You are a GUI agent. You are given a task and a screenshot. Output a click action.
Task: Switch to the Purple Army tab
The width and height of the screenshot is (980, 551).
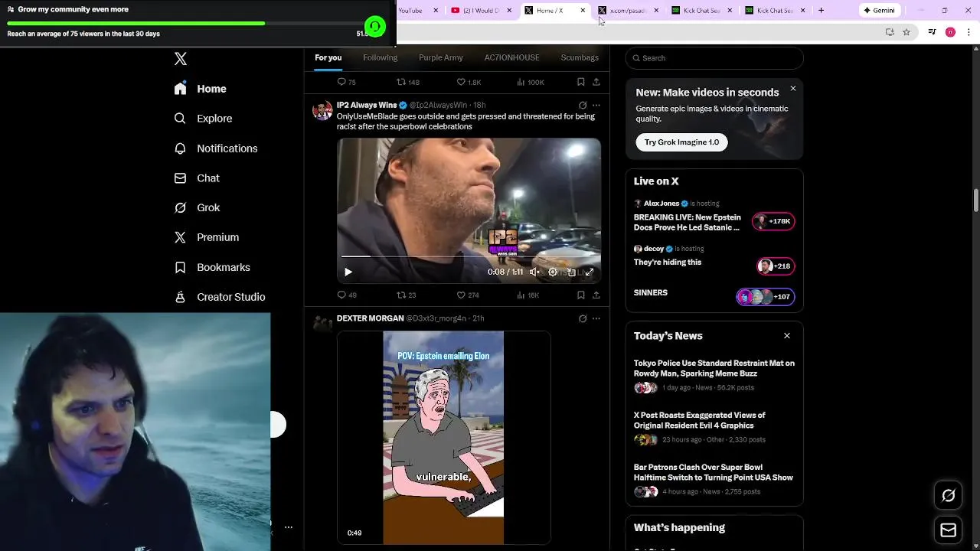[441, 57]
